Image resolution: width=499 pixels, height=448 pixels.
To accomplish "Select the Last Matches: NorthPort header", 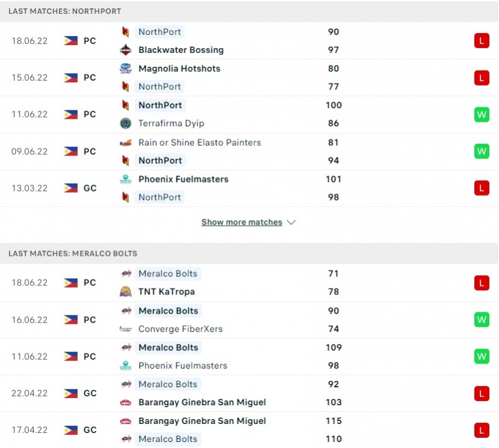I will click(249, 11).
